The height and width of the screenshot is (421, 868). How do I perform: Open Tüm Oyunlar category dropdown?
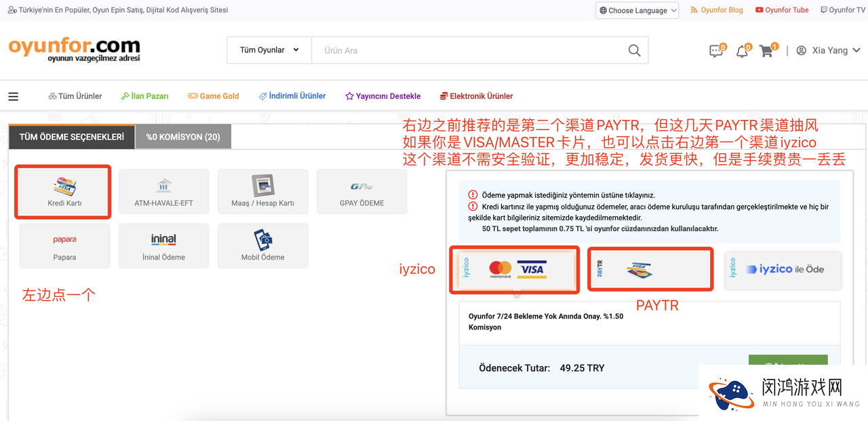pos(269,50)
